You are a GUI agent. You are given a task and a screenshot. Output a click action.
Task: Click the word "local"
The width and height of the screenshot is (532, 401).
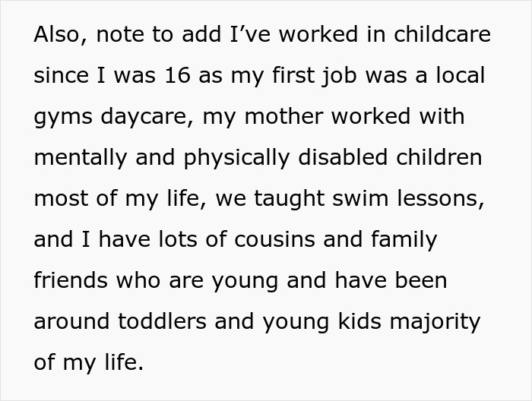point(456,77)
